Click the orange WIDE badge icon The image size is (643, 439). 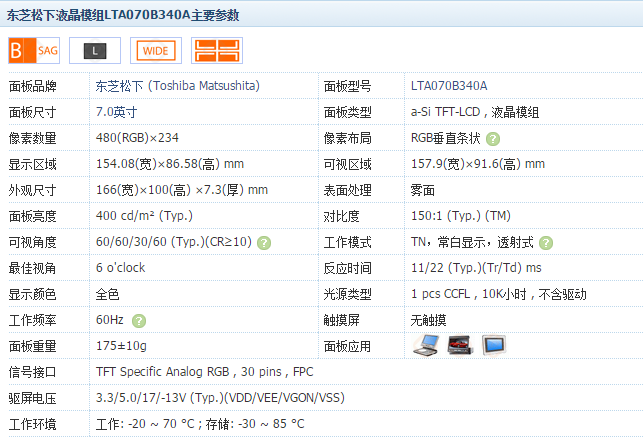tap(156, 50)
